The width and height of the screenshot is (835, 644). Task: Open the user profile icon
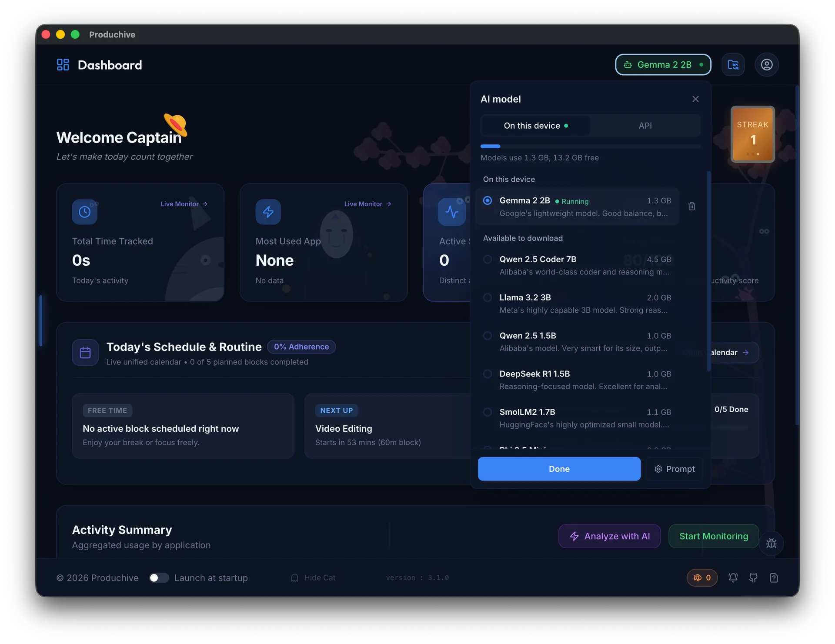(x=766, y=65)
